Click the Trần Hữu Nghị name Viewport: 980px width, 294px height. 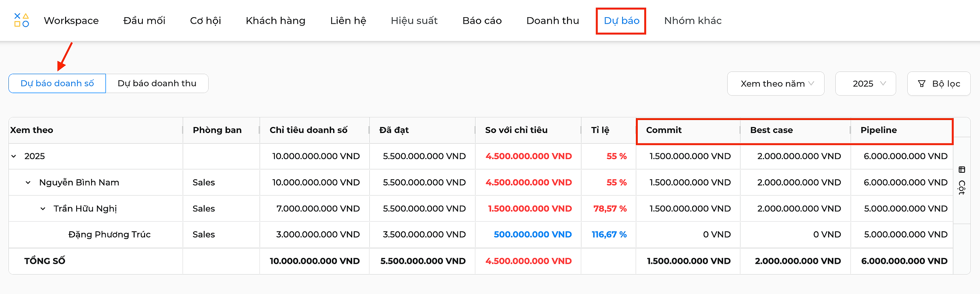(85, 208)
